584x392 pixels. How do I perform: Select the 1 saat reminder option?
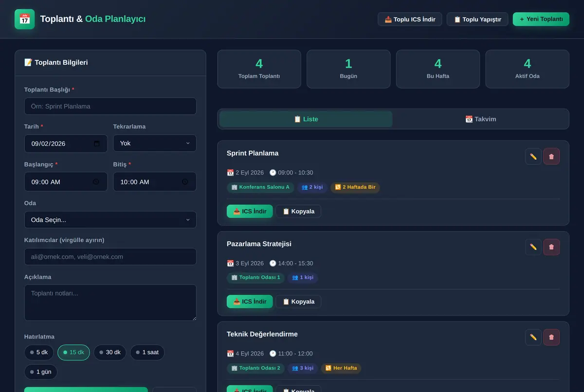(147, 353)
